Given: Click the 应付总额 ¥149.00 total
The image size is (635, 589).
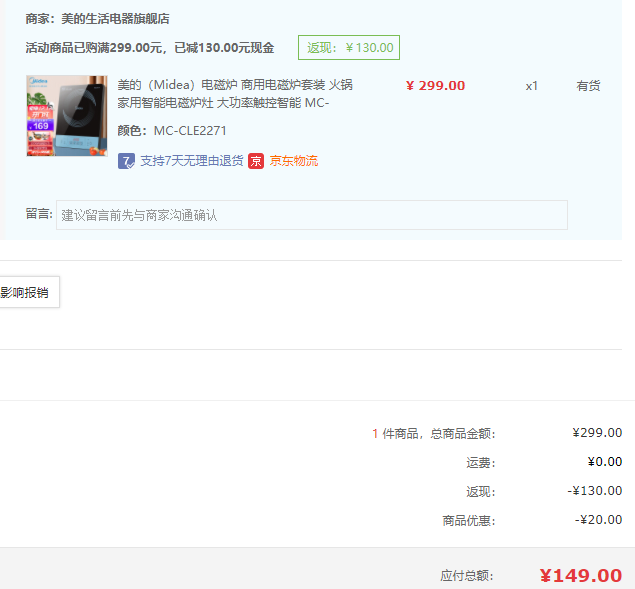Looking at the screenshot, I should (581, 575).
